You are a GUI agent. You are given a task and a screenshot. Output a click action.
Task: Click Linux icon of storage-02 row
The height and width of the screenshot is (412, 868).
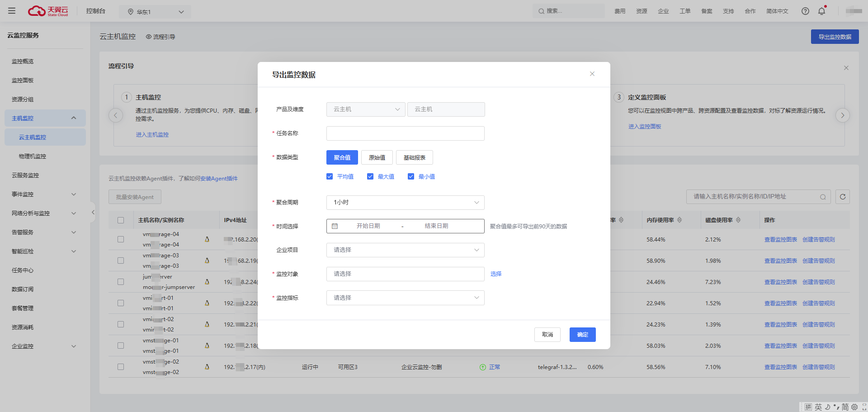click(207, 367)
